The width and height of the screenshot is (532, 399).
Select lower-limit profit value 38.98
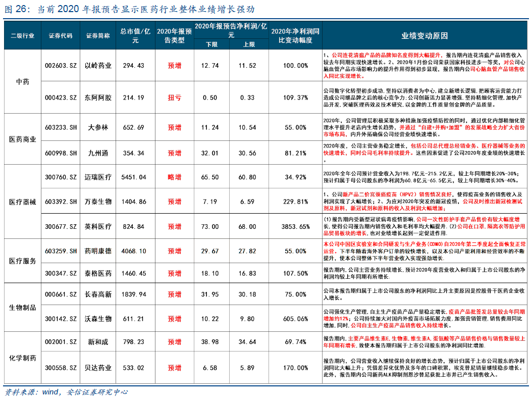coord(209,342)
